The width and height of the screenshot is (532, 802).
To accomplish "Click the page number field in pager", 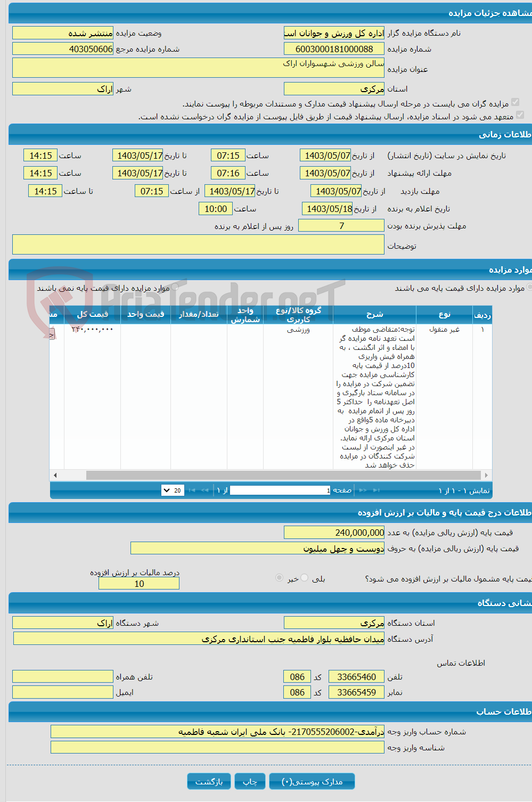I will (x=281, y=490).
